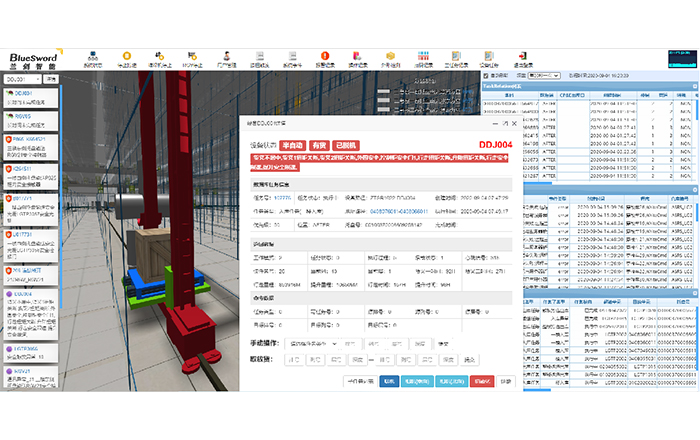Click the green icon next to RGV05
This screenshot has height=440, width=700.
pos(9,117)
